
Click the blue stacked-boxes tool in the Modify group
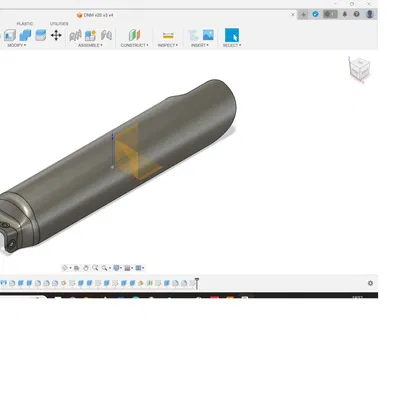coord(25,35)
